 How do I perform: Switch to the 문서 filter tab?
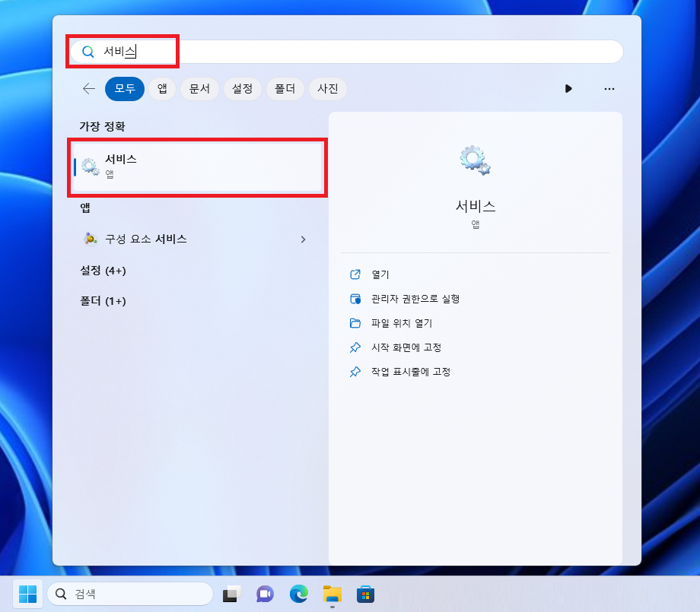[x=199, y=89]
